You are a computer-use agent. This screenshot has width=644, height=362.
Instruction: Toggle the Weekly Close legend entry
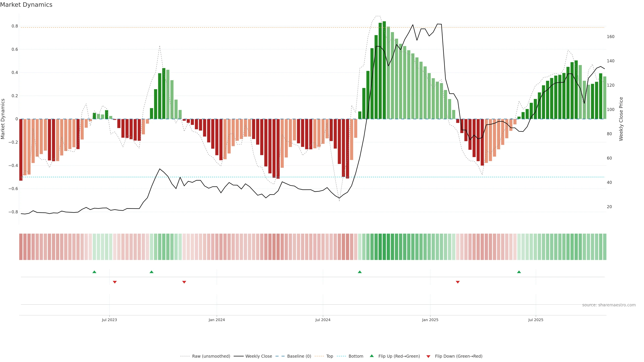[258, 356]
